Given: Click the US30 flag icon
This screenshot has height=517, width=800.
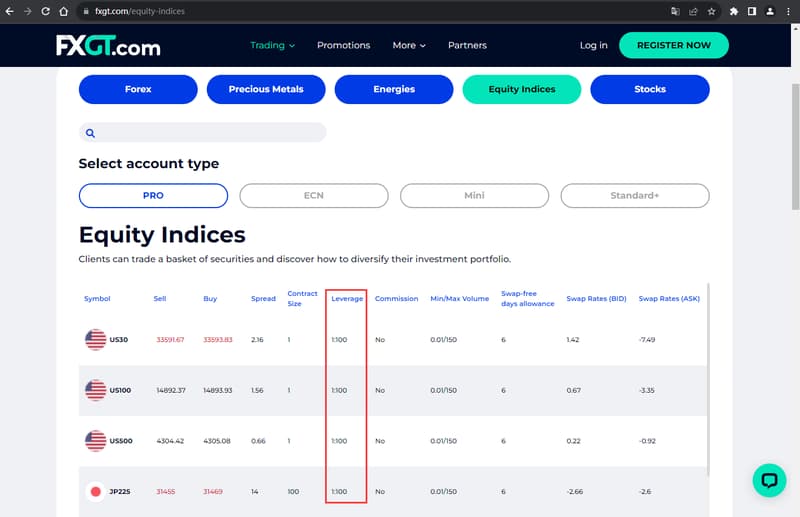Looking at the screenshot, I should [95, 340].
